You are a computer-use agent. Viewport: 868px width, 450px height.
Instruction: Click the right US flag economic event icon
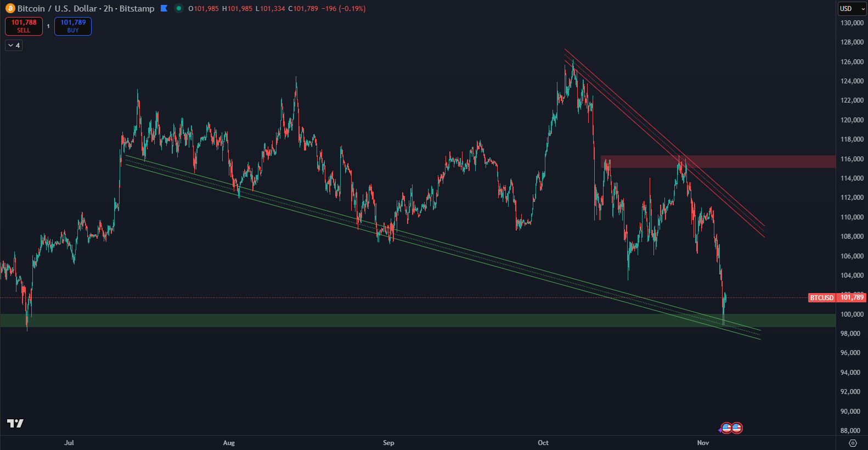(737, 428)
